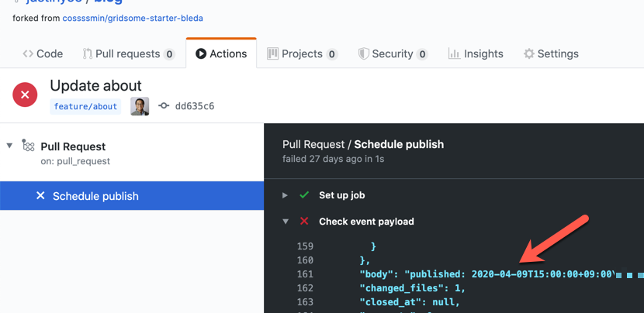Select the Pull Request workflow title
The height and width of the screenshot is (313, 644).
pos(73,146)
